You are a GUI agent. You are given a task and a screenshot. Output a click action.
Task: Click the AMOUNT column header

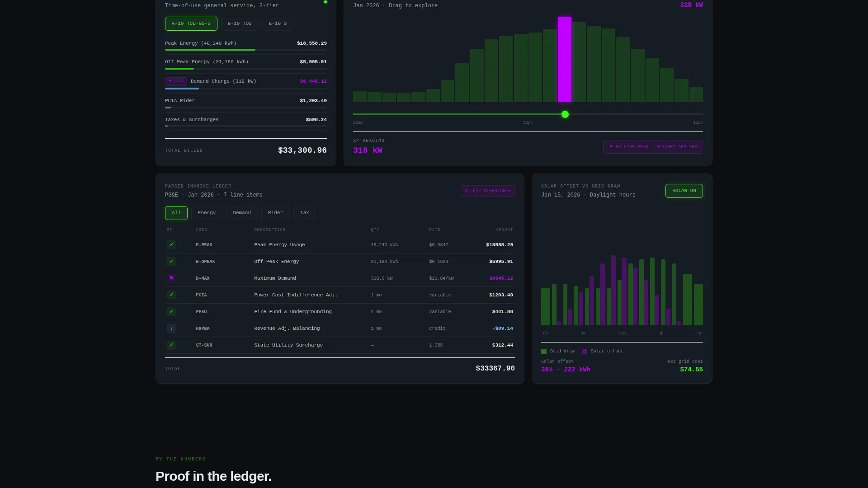tap(505, 230)
